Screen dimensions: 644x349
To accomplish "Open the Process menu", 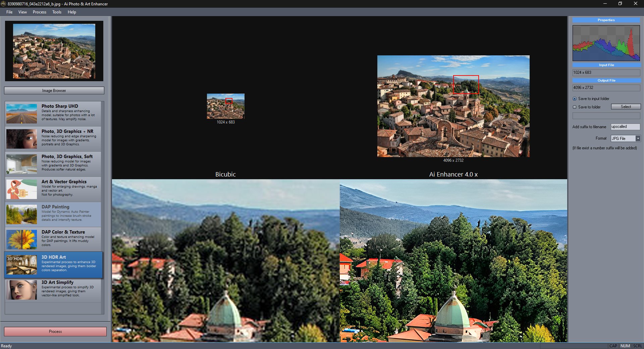I will tap(39, 12).
